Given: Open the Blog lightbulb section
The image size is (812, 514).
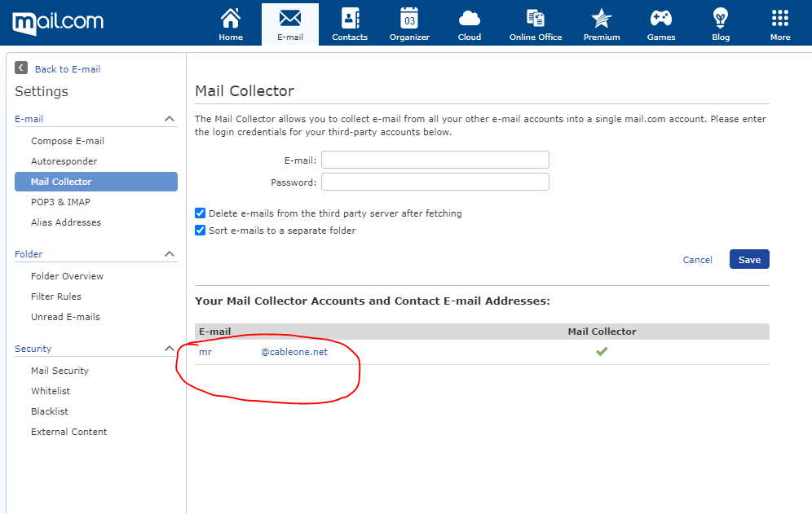Looking at the screenshot, I should point(721,24).
